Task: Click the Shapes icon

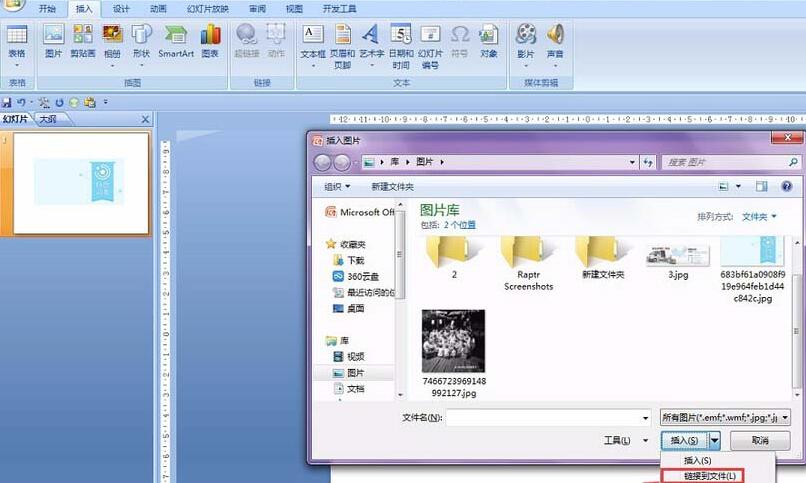Action: pos(141,40)
